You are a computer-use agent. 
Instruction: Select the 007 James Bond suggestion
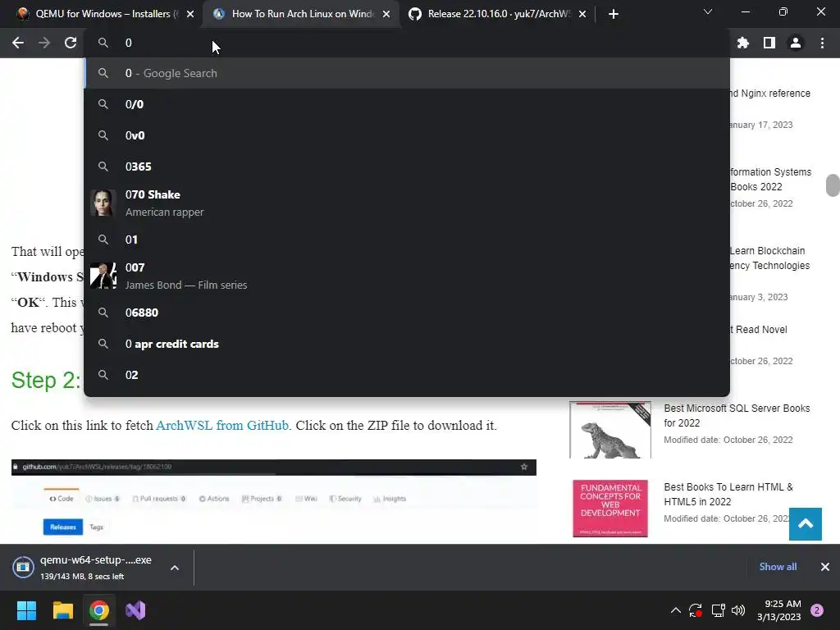[x=407, y=276]
